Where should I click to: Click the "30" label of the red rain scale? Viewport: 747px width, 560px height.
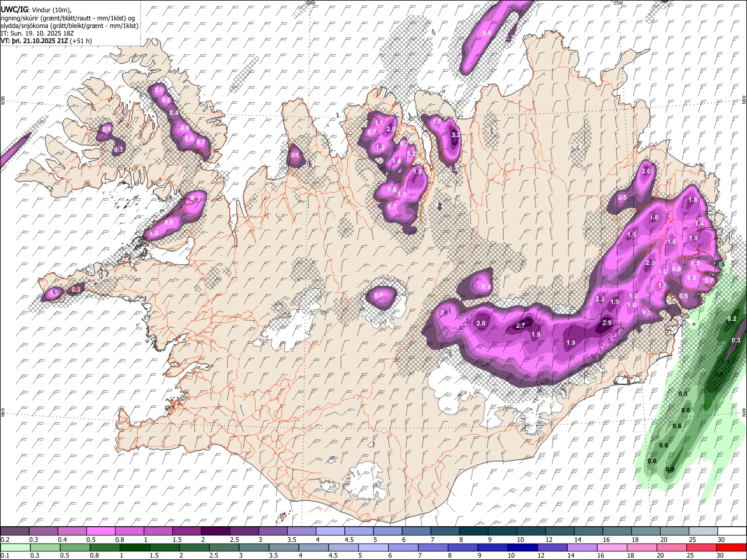[x=720, y=555]
